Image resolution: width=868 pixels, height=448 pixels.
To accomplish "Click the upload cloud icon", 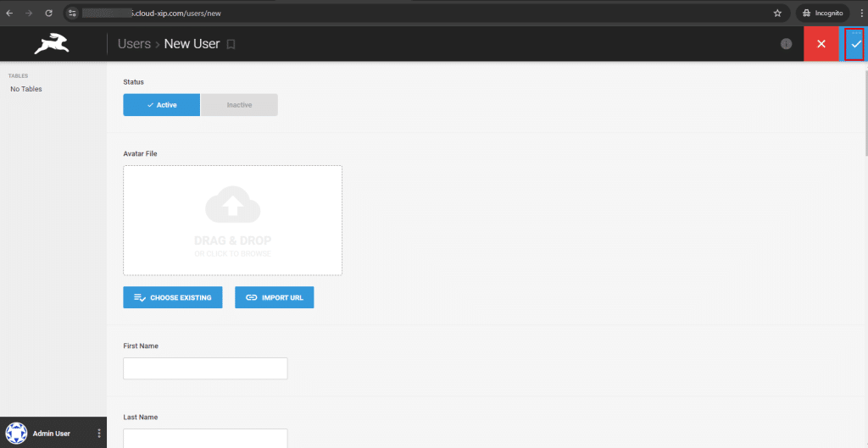I will tap(232, 204).
